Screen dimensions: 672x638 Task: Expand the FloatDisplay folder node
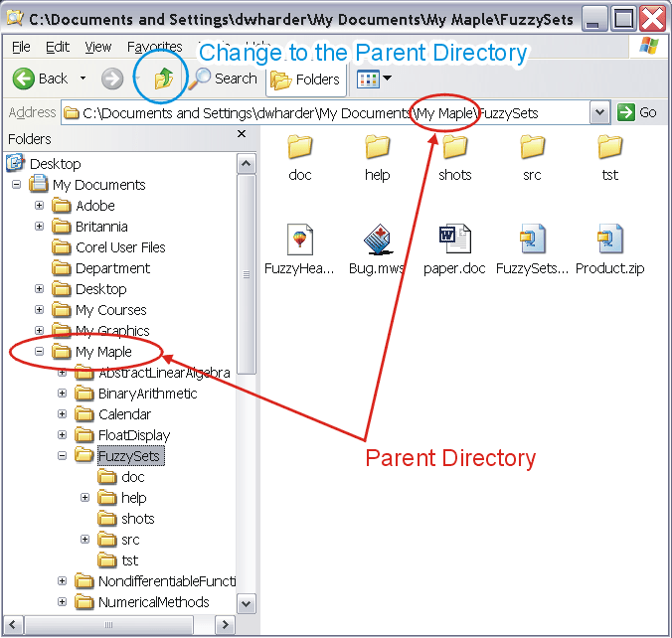tap(63, 435)
